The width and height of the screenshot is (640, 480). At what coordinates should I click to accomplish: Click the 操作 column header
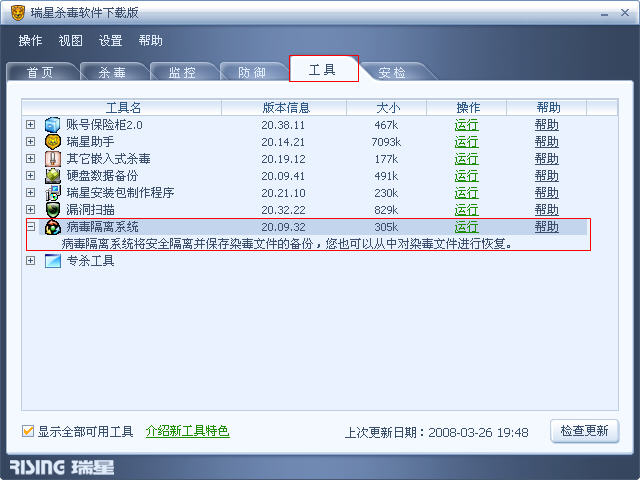pyautogui.click(x=467, y=108)
